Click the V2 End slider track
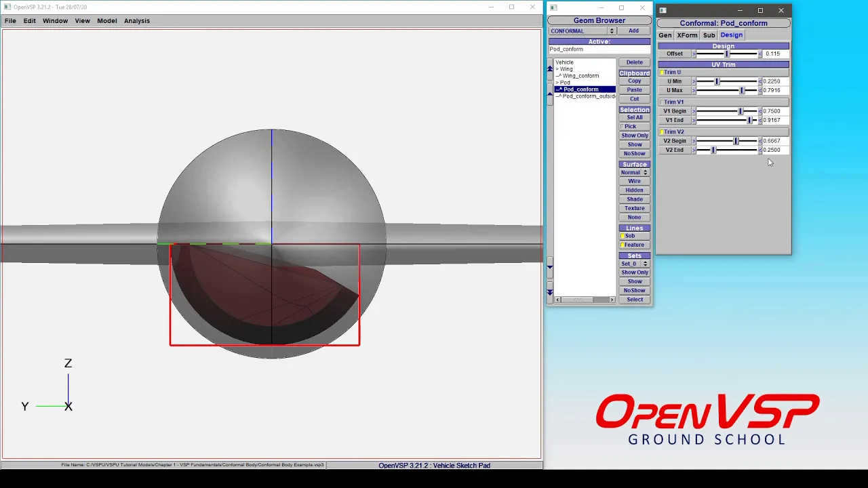The image size is (868, 488). click(x=727, y=150)
